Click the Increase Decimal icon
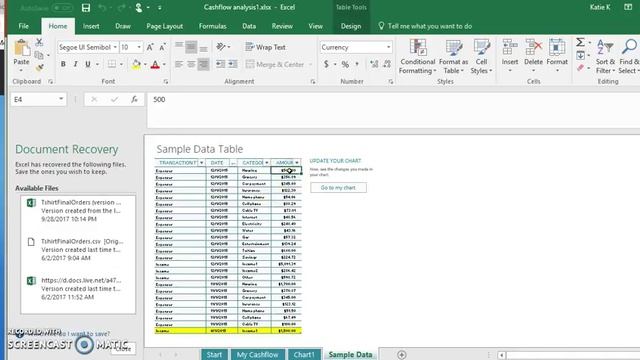Screen dimensions: 640x360 374,64
